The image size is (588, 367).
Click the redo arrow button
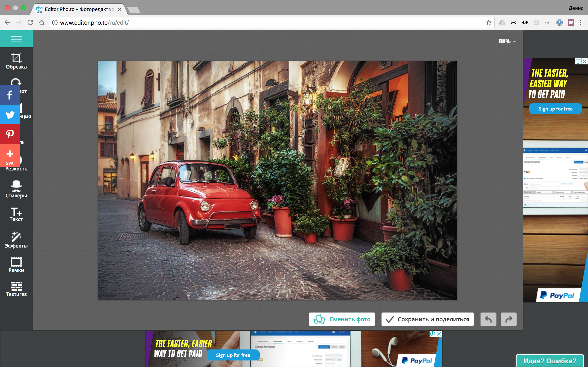pos(508,319)
